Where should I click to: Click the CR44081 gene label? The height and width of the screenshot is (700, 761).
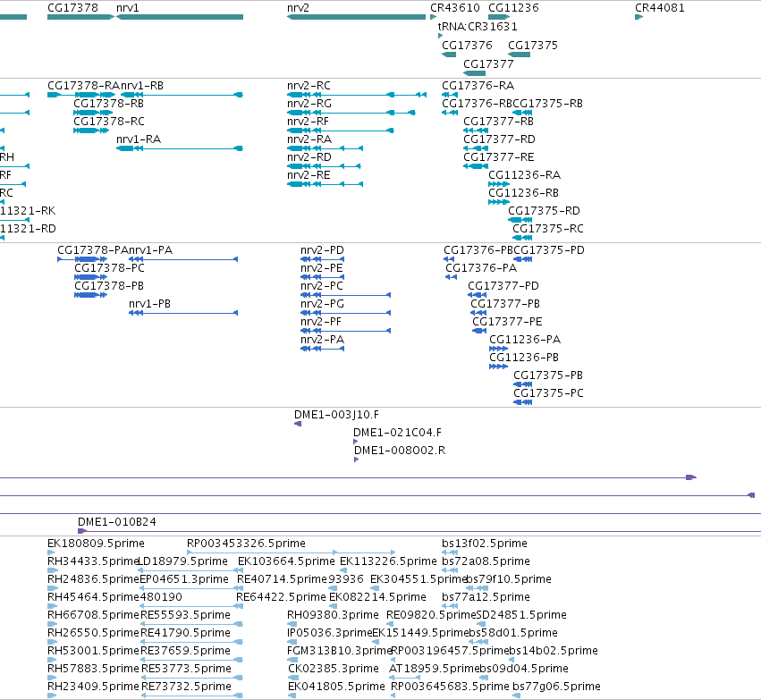(660, 8)
